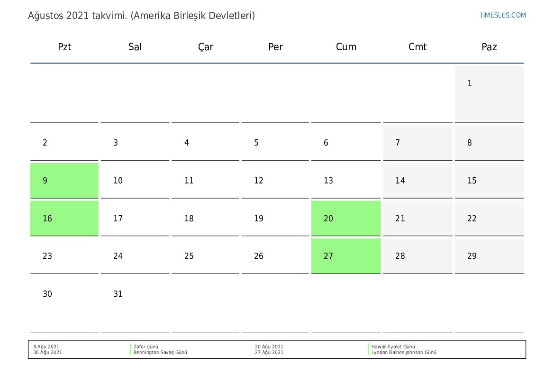This screenshot has height=392, width=554.
Task: Select the Cum day header
Action: [x=346, y=47]
